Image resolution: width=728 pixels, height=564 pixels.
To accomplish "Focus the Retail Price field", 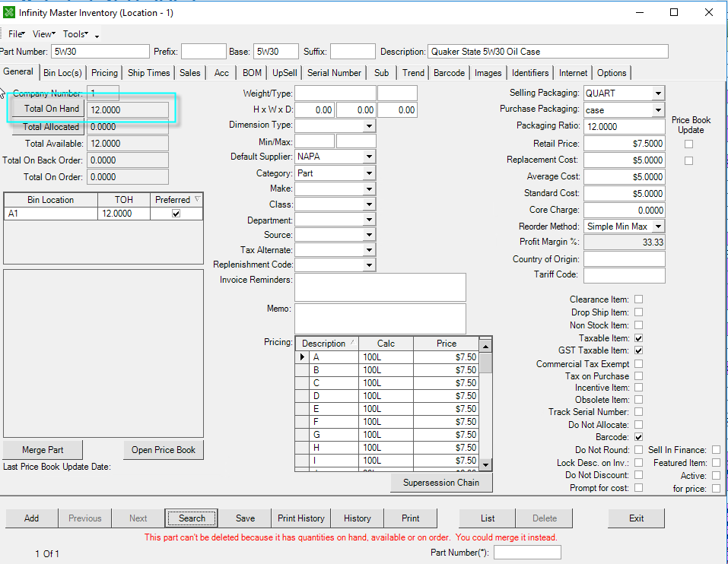I will [624, 144].
